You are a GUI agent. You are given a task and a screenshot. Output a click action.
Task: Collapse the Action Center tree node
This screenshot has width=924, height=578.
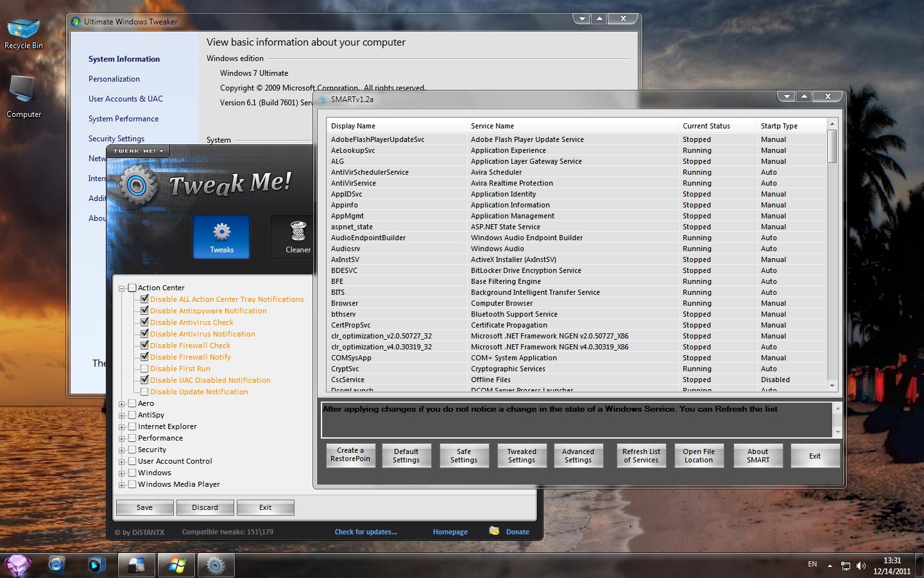click(x=122, y=288)
